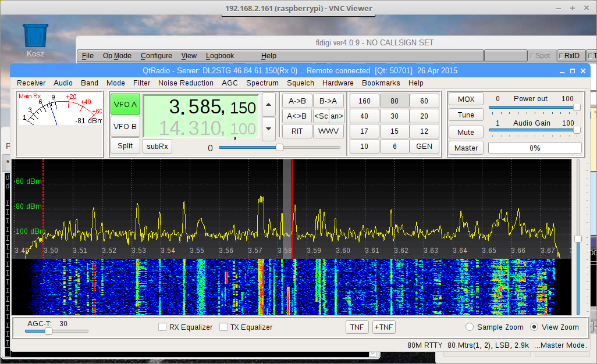This screenshot has width=597, height=364.
Task: Open the Noise Reduction menu
Action: pos(186,83)
